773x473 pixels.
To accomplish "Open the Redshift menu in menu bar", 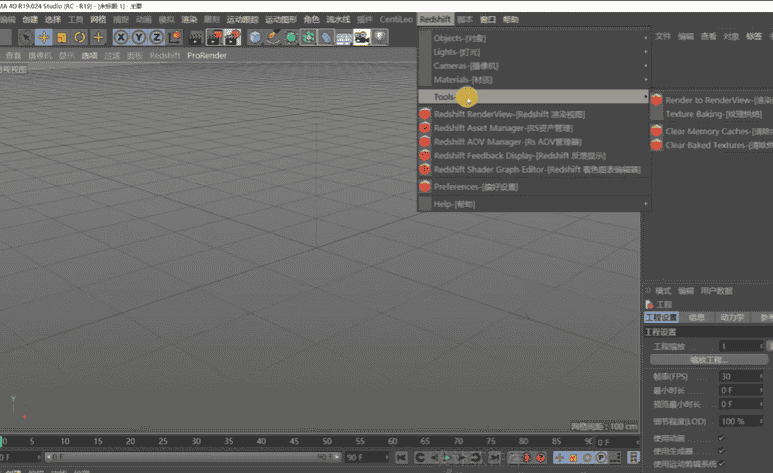I will [x=435, y=19].
